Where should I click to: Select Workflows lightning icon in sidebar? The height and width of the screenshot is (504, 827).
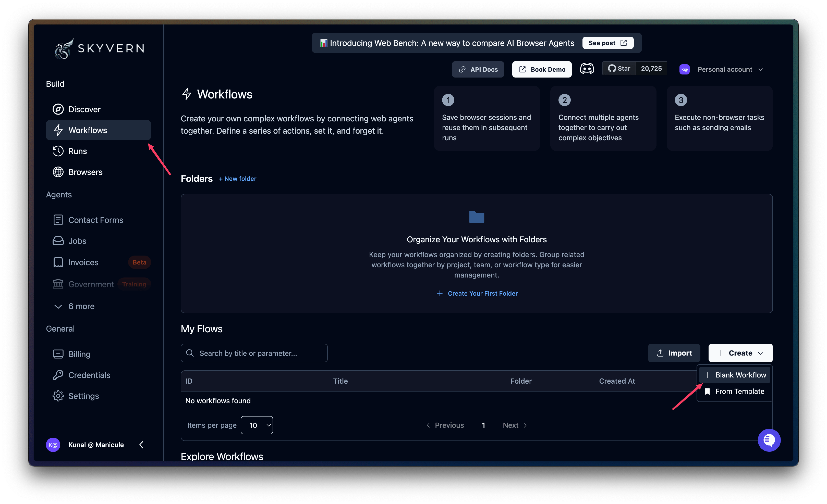point(58,130)
